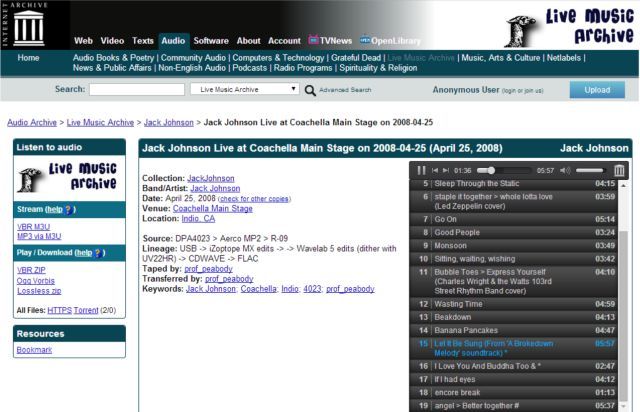Skip to next track in player
This screenshot has width=640, height=412.
pyautogui.click(x=445, y=171)
